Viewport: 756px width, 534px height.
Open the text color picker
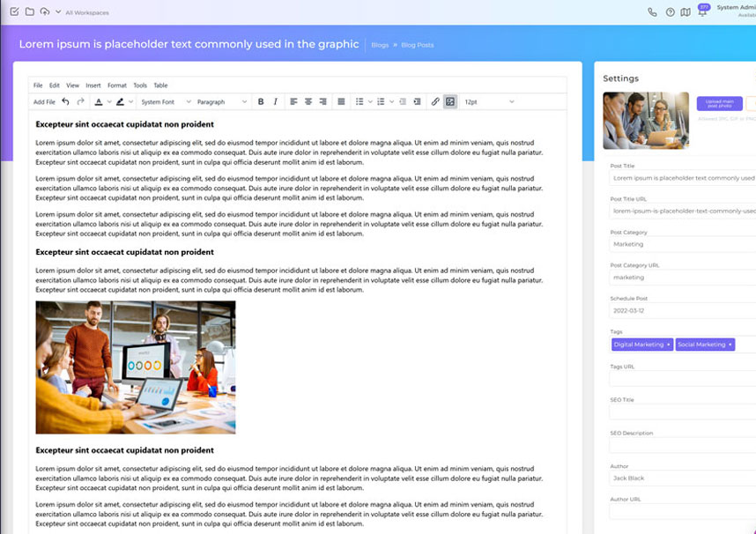(99, 101)
